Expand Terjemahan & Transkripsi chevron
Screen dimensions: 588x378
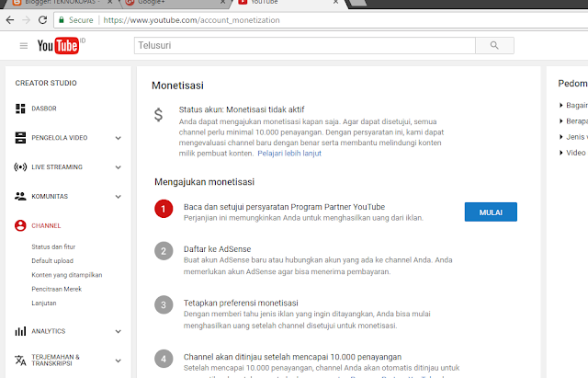click(x=119, y=361)
